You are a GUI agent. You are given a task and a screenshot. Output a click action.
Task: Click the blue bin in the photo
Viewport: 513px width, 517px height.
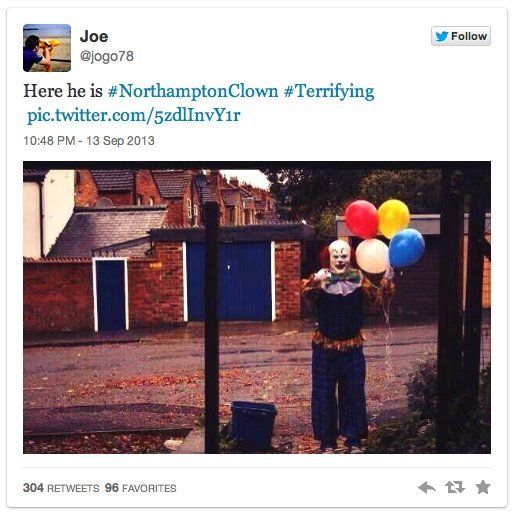coord(253,425)
